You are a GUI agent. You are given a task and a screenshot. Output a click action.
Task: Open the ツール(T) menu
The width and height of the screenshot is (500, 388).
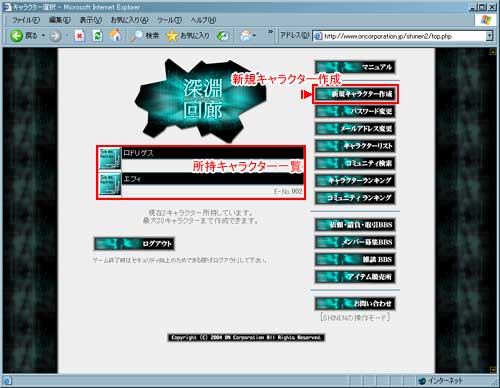(169, 20)
